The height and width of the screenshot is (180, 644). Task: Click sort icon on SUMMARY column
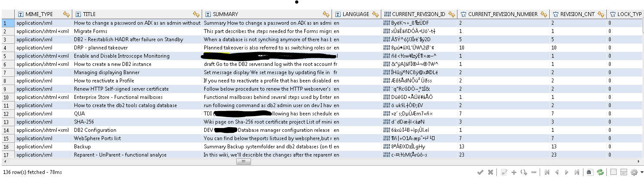(326, 14)
